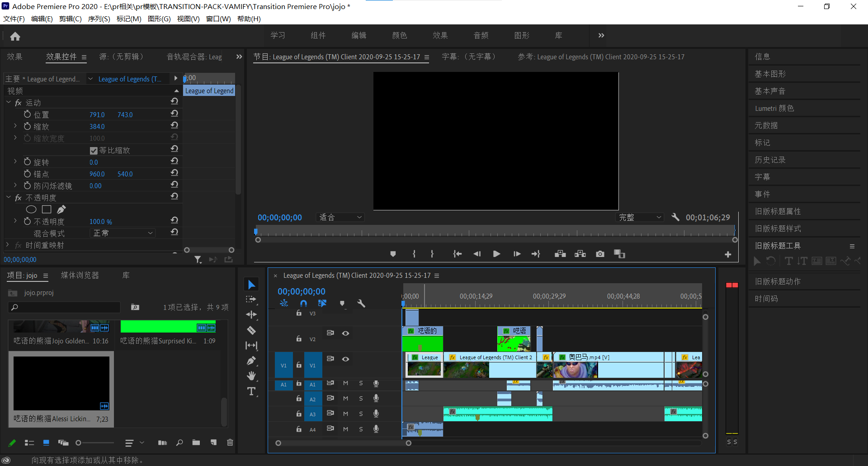The height and width of the screenshot is (466, 868).
Task: Click the Extract button
Action: coord(580,254)
